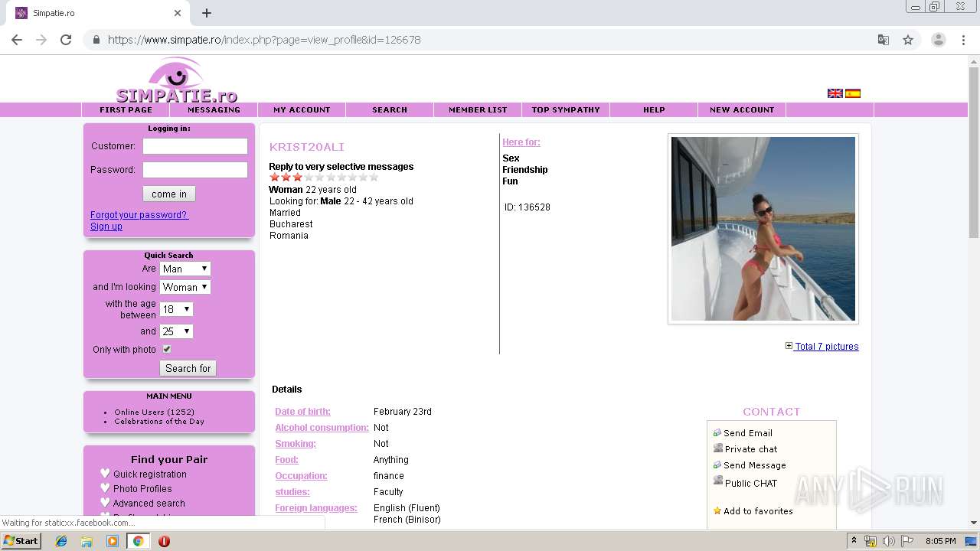The image size is (980, 551).
Task: Click Alcohol consumption detail link
Action: click(322, 428)
